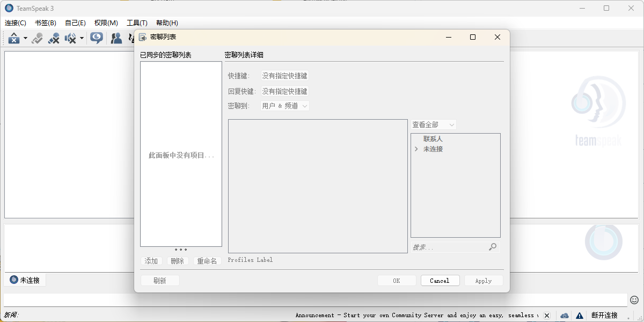Open the 帮助(H) menu

tap(167, 23)
